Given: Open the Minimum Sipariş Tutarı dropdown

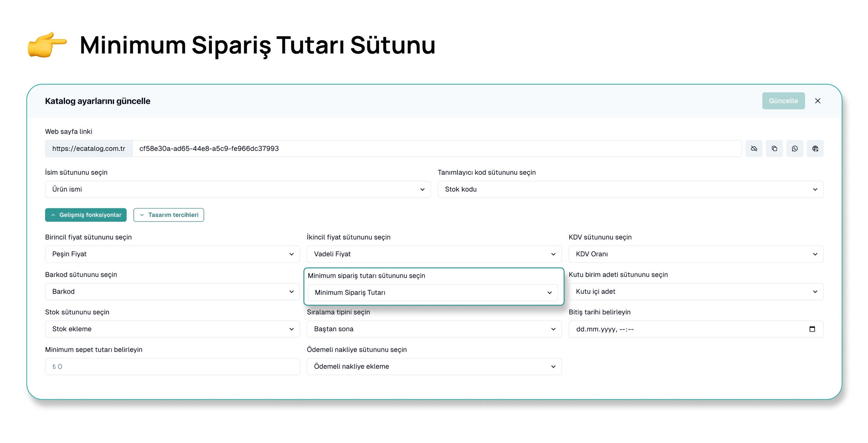Looking at the screenshot, I should pyautogui.click(x=432, y=292).
